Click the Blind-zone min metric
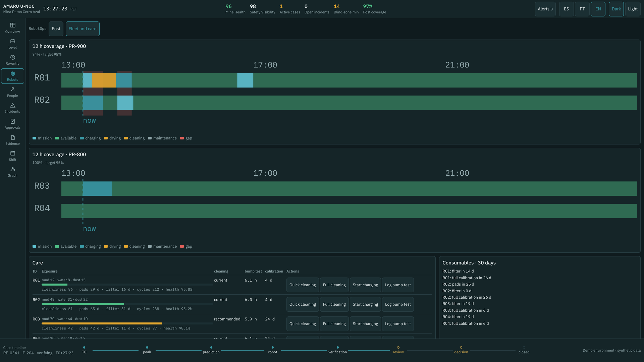The height and width of the screenshot is (362, 644). pos(346,9)
